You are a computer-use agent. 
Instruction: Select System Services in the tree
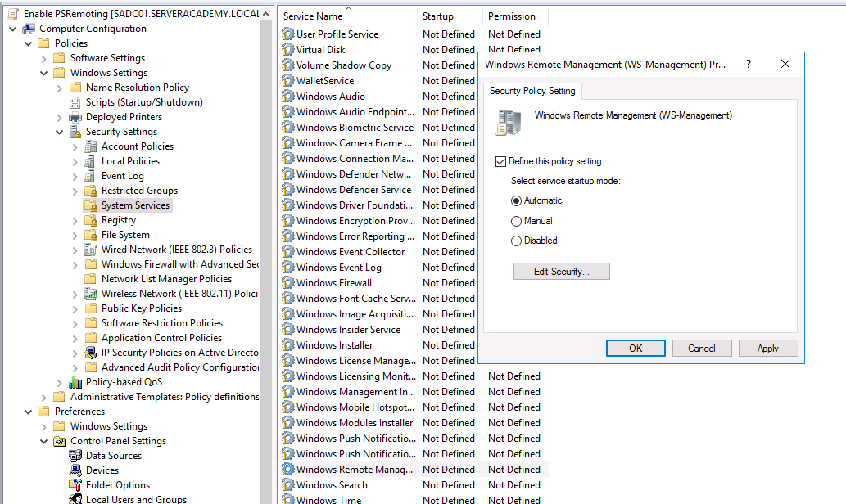click(135, 205)
